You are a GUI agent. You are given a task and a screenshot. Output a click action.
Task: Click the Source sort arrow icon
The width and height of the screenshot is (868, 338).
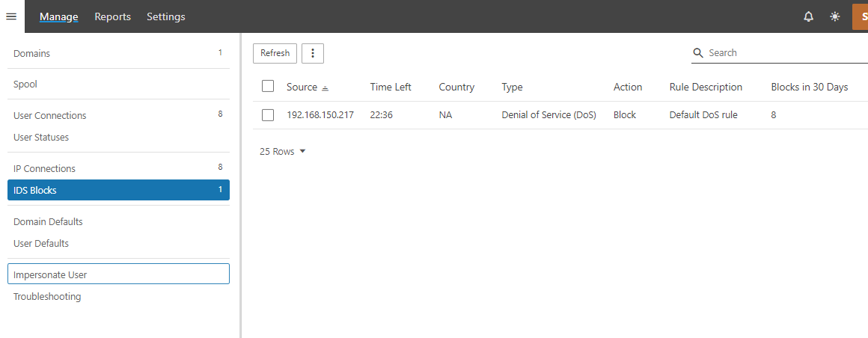coord(325,88)
